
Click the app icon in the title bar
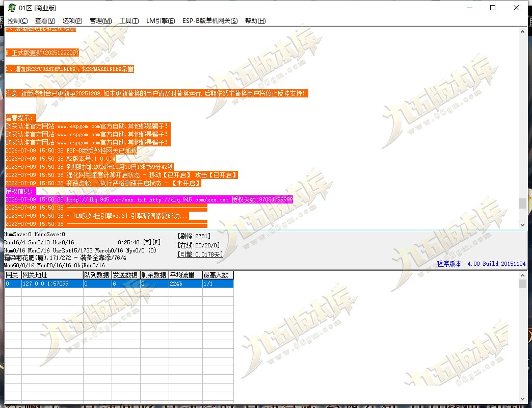tap(12, 8)
